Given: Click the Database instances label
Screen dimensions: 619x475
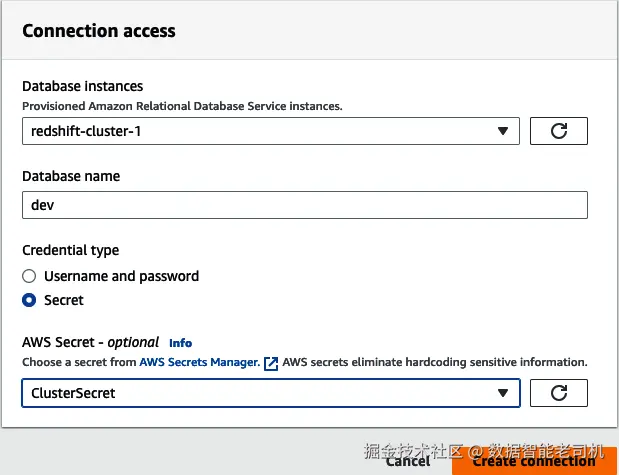Looking at the screenshot, I should (83, 86).
